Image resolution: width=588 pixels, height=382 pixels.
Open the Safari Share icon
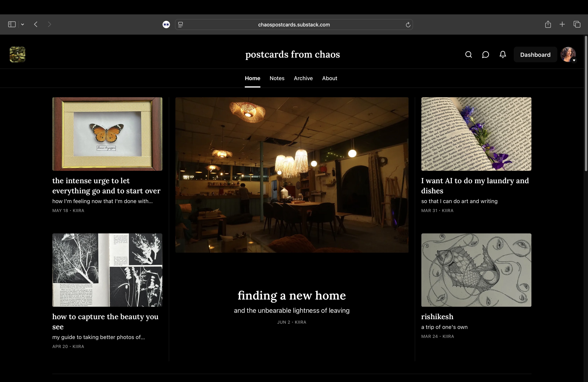[x=548, y=24]
